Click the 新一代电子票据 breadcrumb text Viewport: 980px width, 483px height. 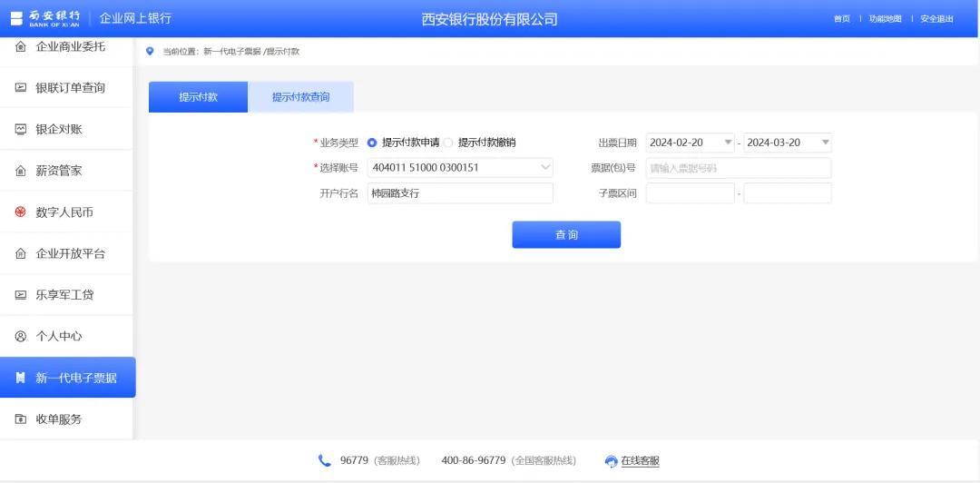pyautogui.click(x=232, y=52)
